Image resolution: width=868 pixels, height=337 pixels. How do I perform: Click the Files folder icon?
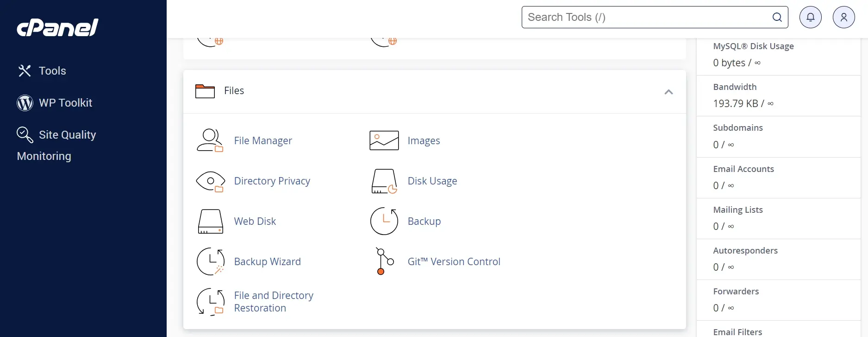click(x=205, y=91)
